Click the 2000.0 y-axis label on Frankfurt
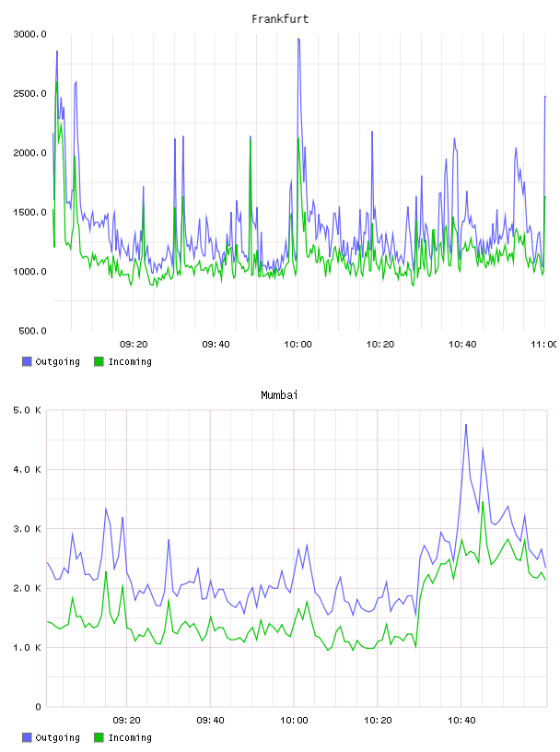Screen dimensions: 560x752 click(29, 153)
